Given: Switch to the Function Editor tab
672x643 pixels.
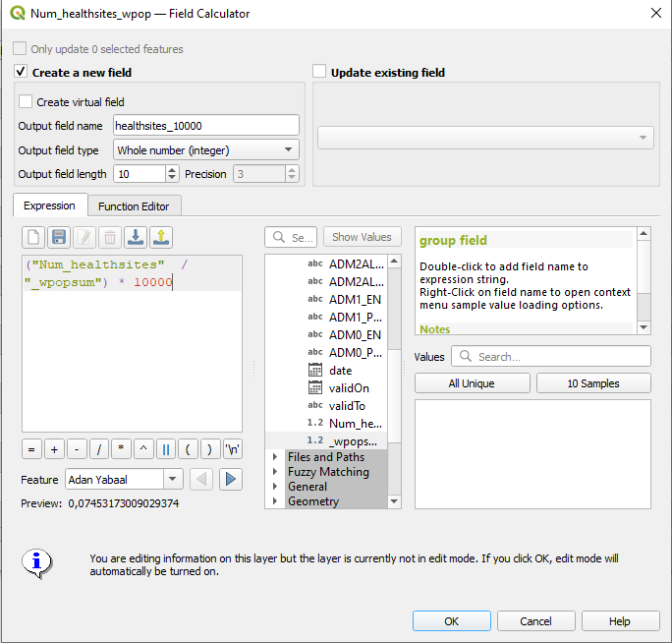Looking at the screenshot, I should click(x=134, y=206).
